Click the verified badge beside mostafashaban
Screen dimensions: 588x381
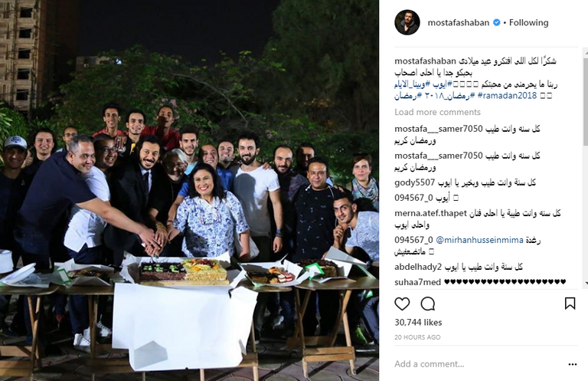click(496, 22)
